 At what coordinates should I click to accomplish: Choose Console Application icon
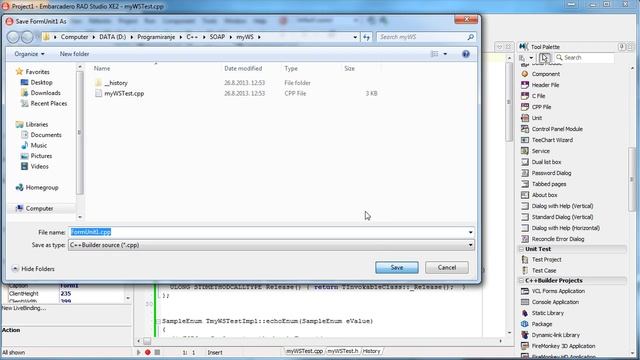coord(525,302)
